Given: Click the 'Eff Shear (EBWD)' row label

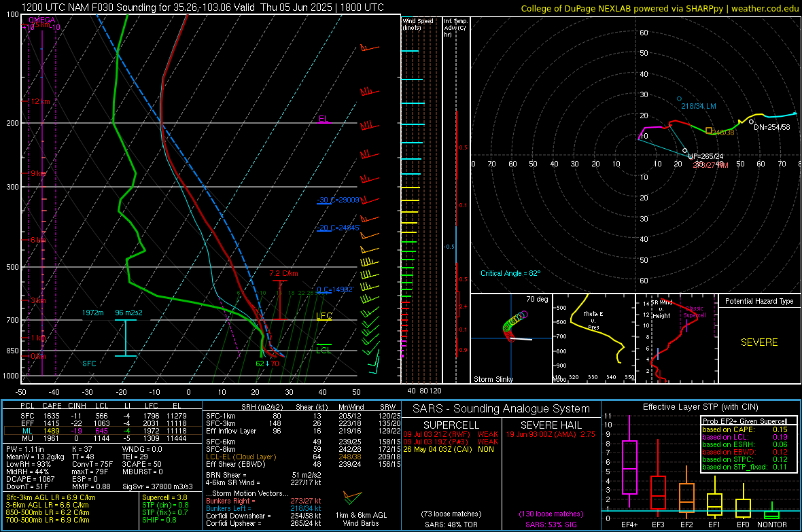Looking at the screenshot, I should pyautogui.click(x=236, y=465).
